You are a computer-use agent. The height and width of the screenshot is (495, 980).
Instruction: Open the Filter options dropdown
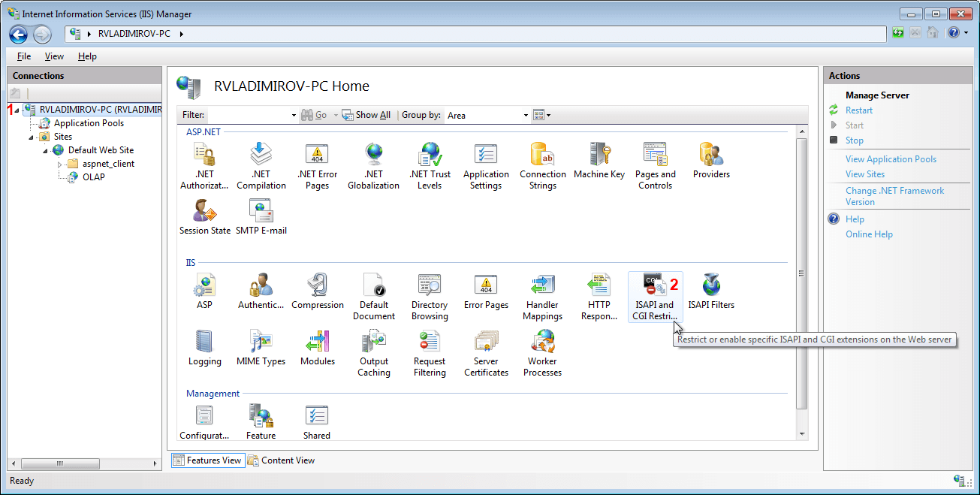[x=294, y=115]
